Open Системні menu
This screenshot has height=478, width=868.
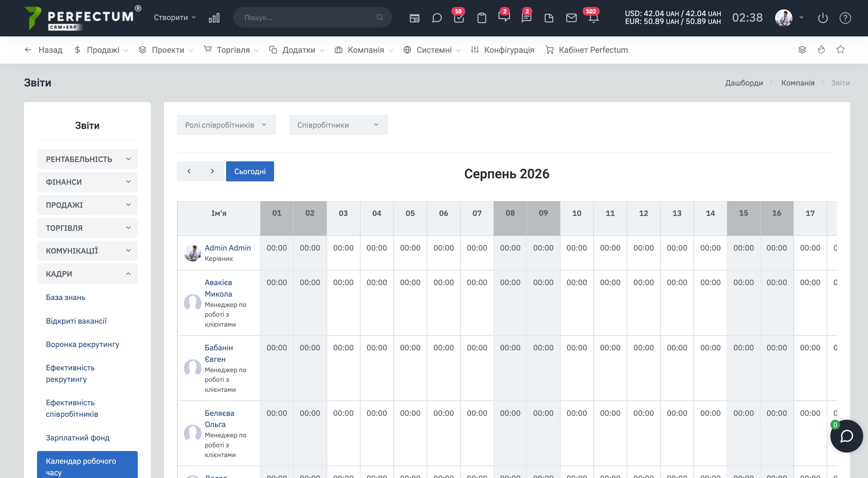click(432, 50)
